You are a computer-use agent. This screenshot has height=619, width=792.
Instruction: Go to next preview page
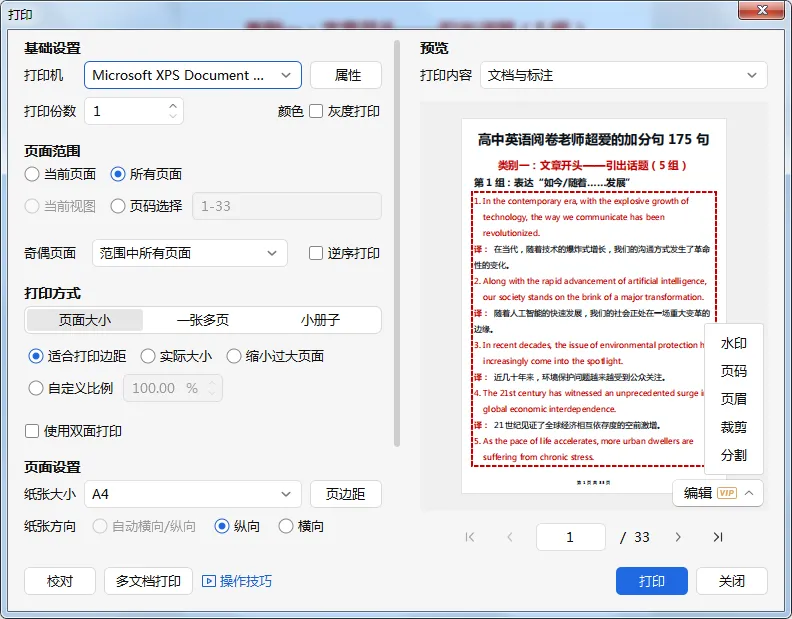[678, 537]
